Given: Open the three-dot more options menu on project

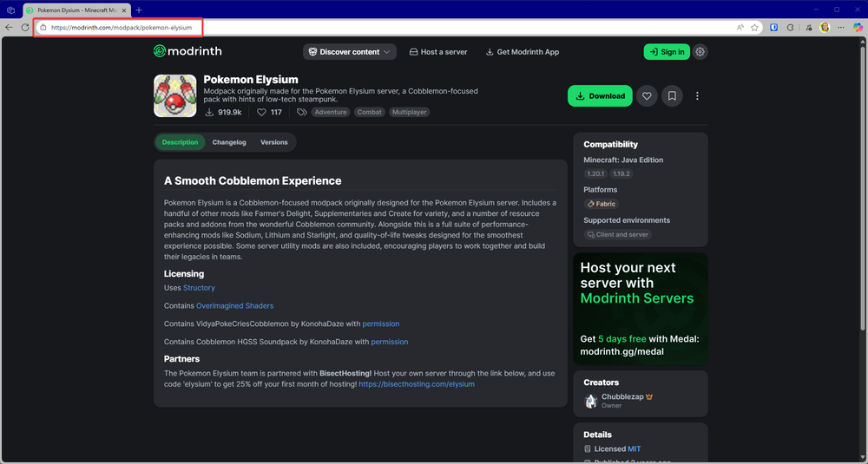Looking at the screenshot, I should [x=697, y=96].
